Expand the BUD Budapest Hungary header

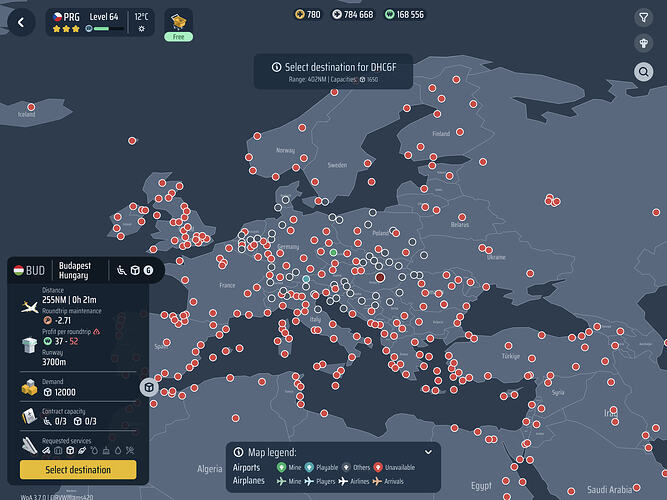point(85,270)
